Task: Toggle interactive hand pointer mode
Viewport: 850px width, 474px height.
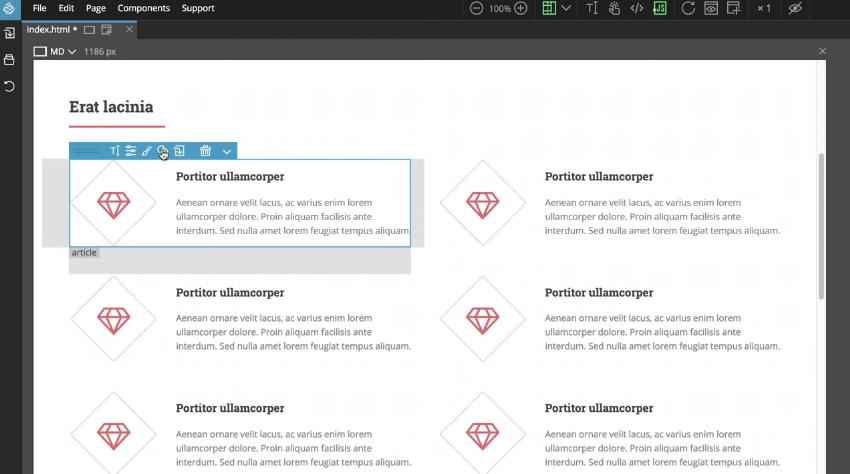Action: tap(615, 8)
